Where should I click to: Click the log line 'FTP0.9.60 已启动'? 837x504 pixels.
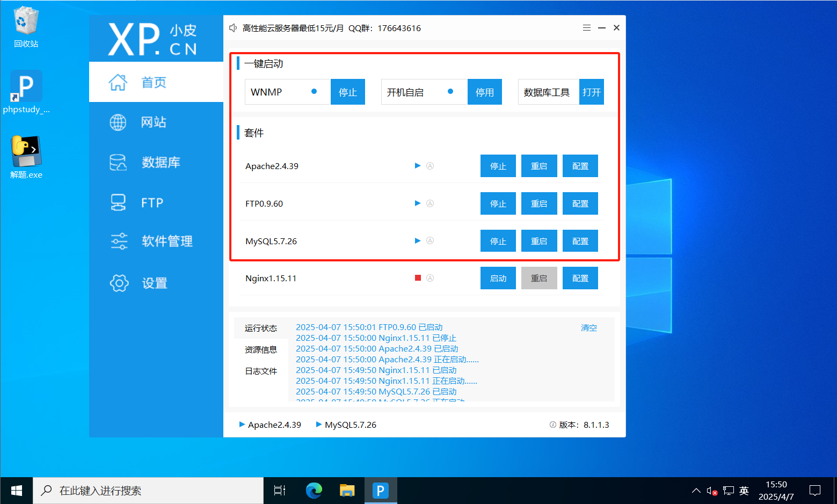coord(369,327)
